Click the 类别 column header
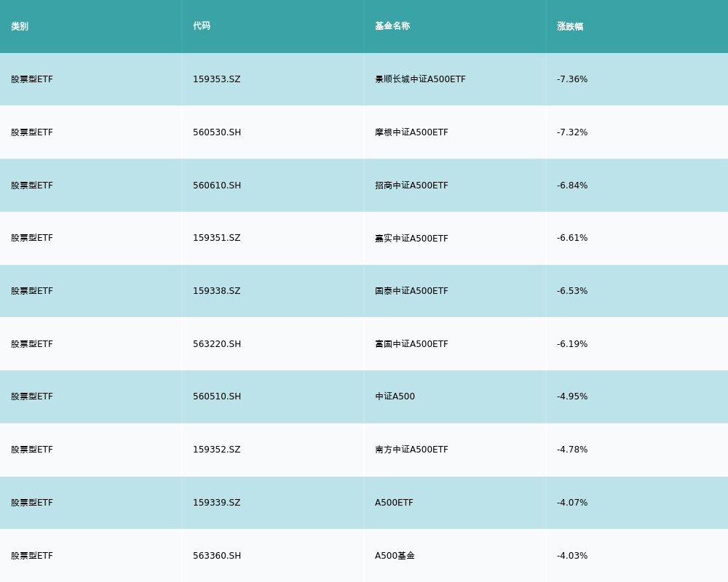Viewport: 728px width, 582px height. (20, 26)
